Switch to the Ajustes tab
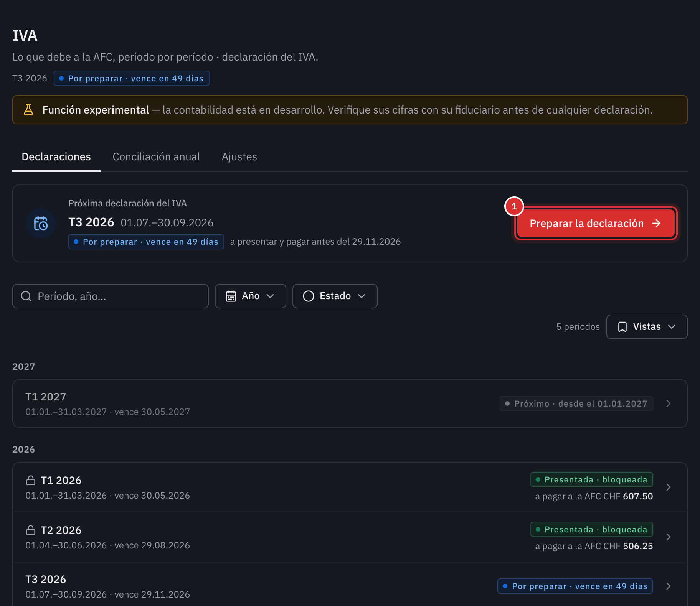The image size is (700, 606). (x=239, y=157)
